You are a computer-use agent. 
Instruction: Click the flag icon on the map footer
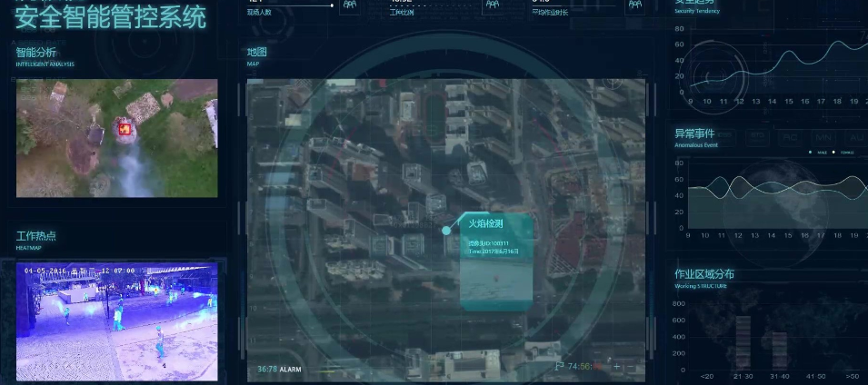[x=559, y=366]
